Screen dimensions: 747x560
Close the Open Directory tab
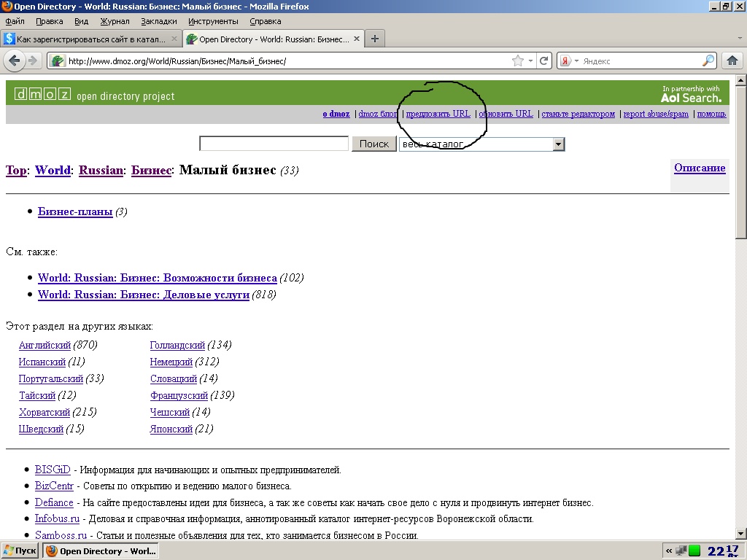pos(357,39)
